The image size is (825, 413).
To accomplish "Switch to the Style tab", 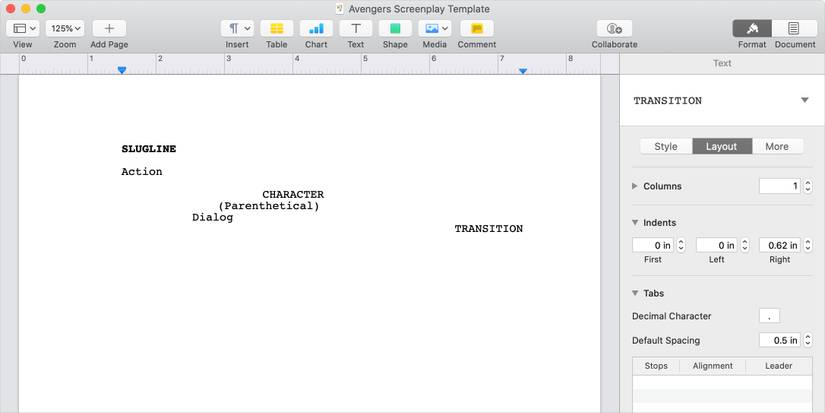I will pos(666,146).
